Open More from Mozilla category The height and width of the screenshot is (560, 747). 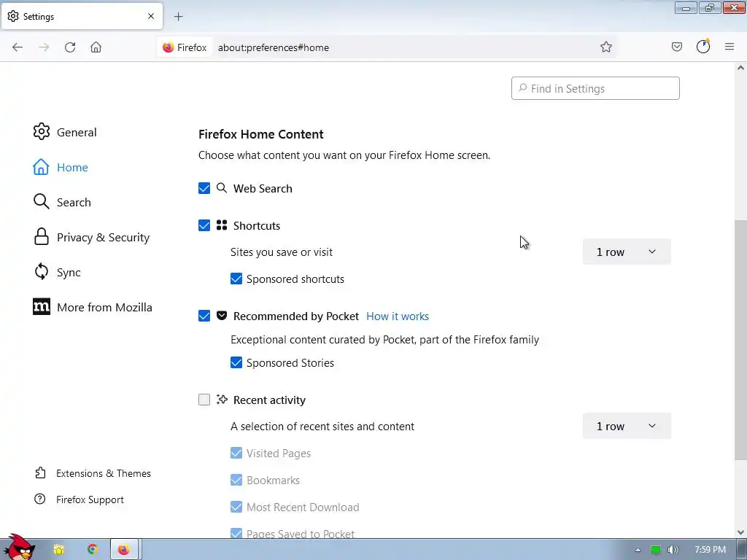click(x=93, y=307)
